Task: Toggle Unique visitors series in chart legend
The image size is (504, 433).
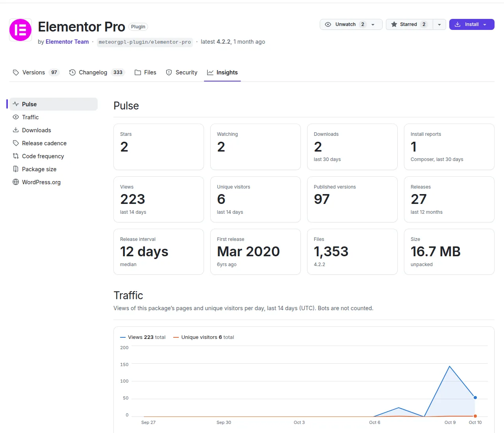Action: [x=204, y=337]
